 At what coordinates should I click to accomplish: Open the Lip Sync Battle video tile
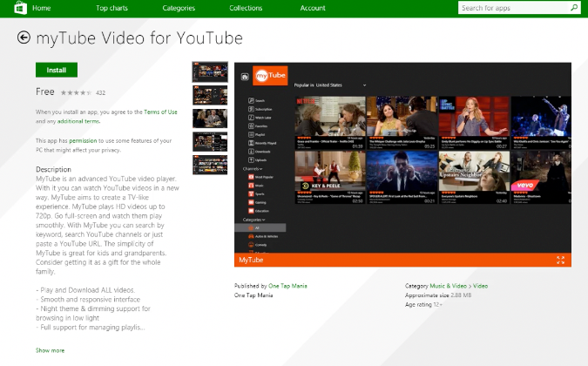(474, 123)
